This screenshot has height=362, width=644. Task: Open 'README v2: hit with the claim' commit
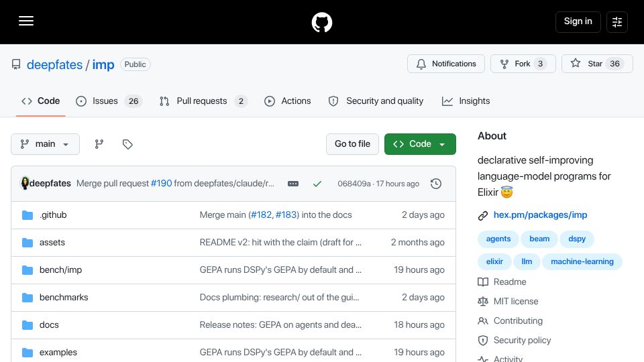tap(280, 243)
